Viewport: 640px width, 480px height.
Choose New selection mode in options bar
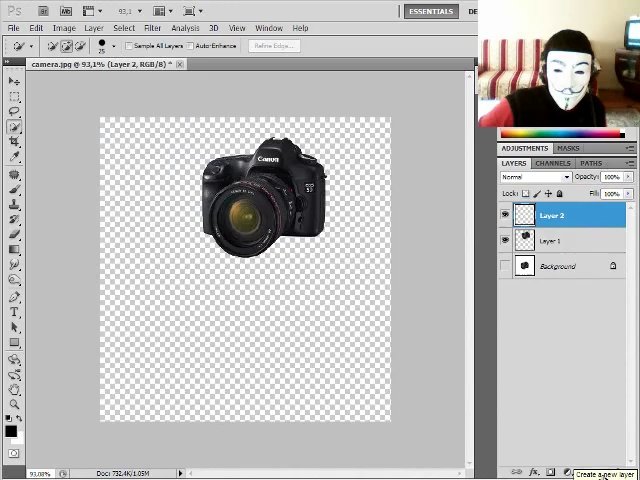(x=52, y=46)
